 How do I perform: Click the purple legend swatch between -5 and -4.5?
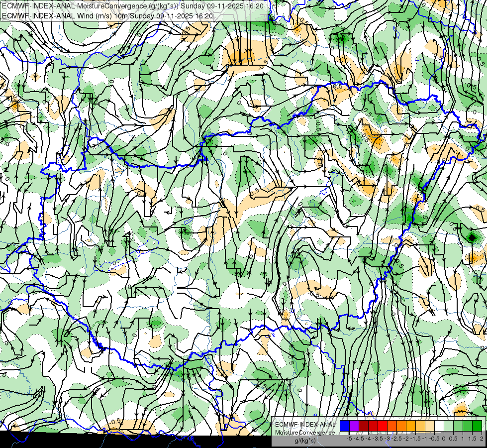(354, 426)
